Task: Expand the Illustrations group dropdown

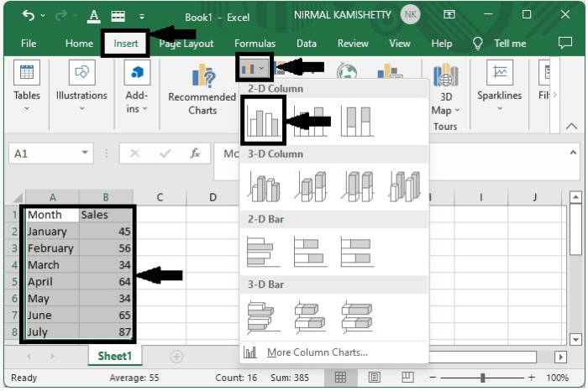Action: (81, 108)
